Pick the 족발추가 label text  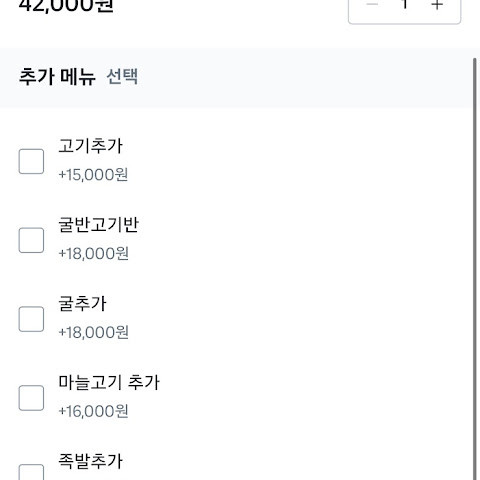[91, 461]
